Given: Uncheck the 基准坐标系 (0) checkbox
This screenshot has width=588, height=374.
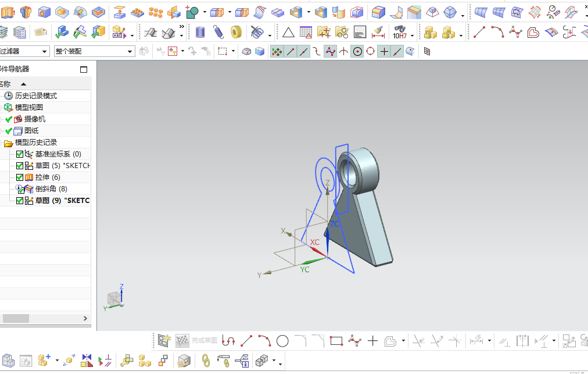Looking at the screenshot, I should (20, 154).
